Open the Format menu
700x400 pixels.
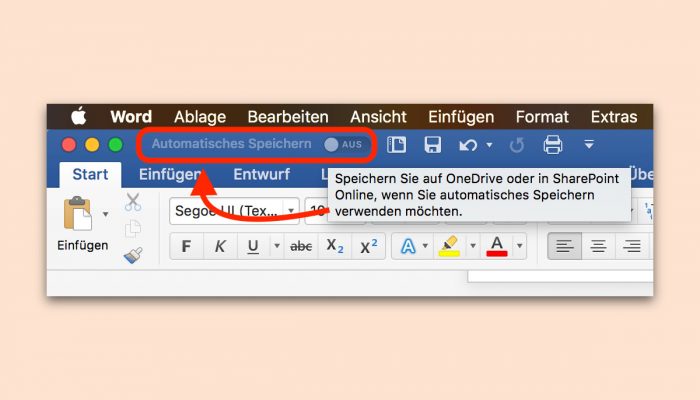pos(542,117)
